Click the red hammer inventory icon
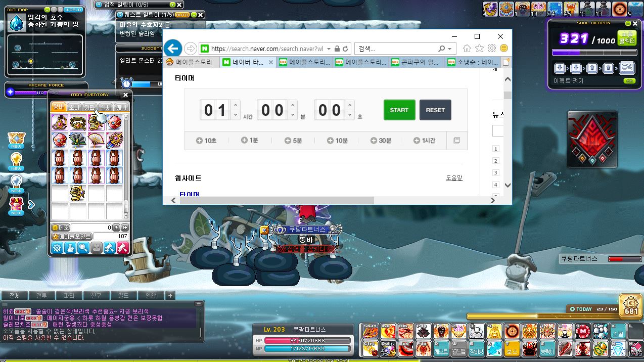Screen dimensions: 644x362 pos(123,248)
